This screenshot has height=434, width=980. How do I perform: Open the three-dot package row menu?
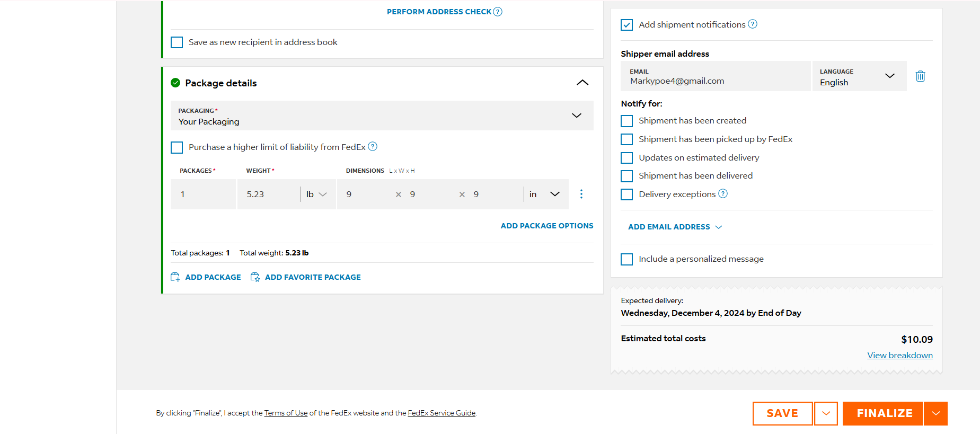point(581,194)
